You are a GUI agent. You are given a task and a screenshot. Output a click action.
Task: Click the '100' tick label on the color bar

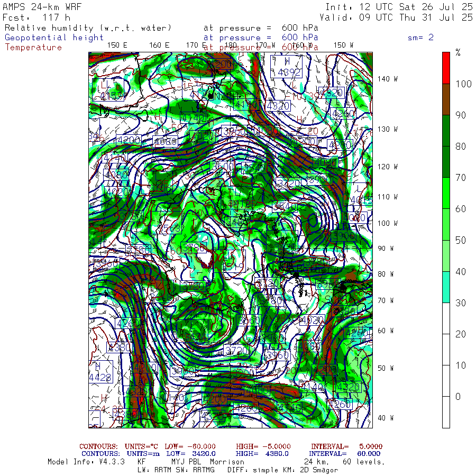click(463, 84)
